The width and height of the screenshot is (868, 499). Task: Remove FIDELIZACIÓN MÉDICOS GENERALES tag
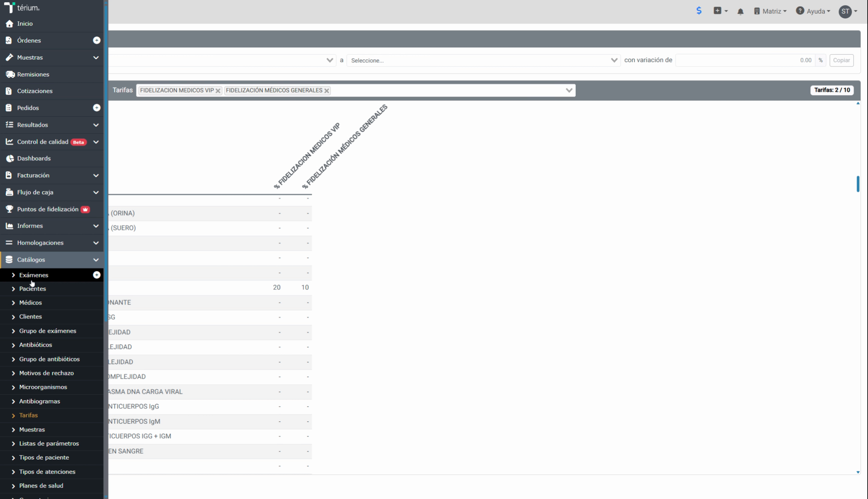point(327,91)
